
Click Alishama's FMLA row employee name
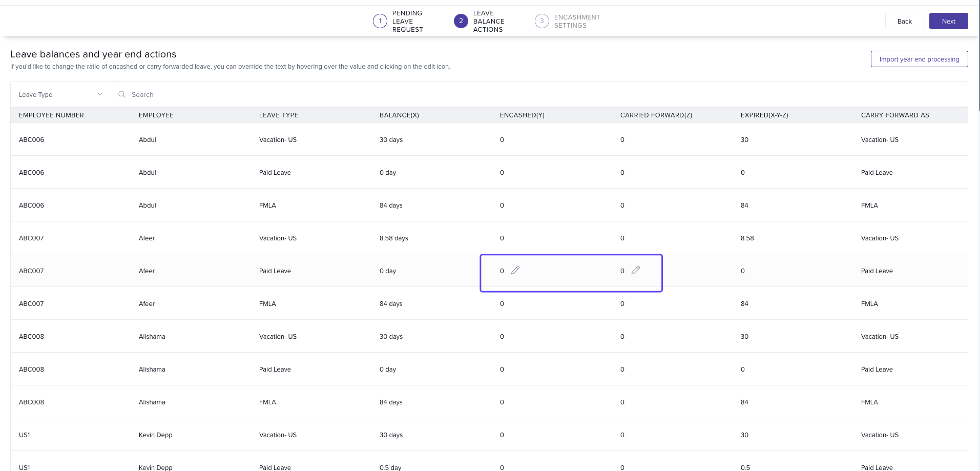click(152, 402)
